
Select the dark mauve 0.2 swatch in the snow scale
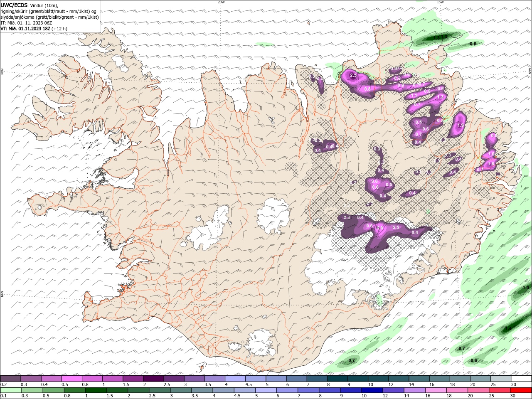(10, 379)
